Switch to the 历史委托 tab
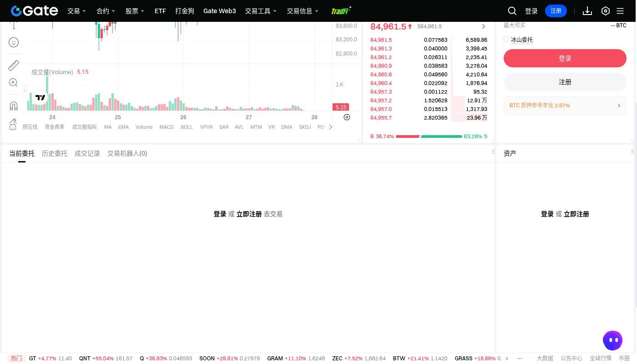The image size is (637, 364). click(55, 153)
